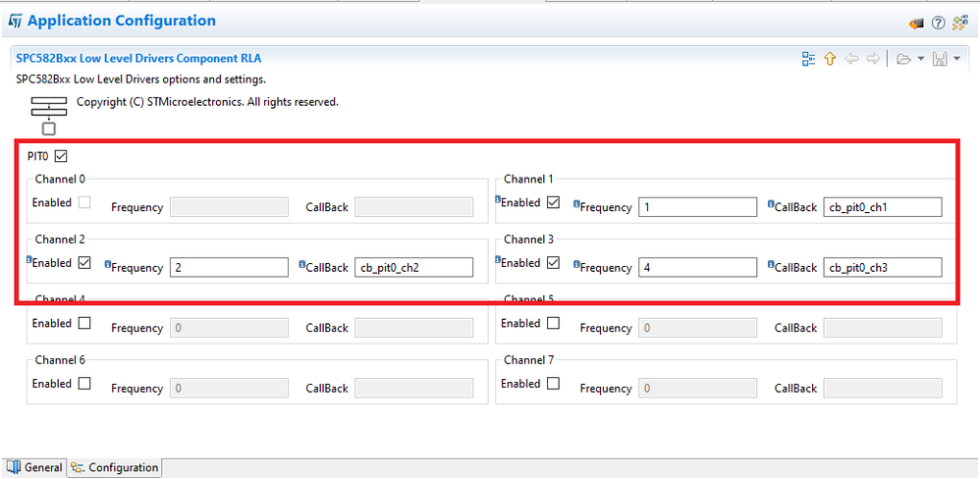Click the Application Configuration heading

click(121, 21)
